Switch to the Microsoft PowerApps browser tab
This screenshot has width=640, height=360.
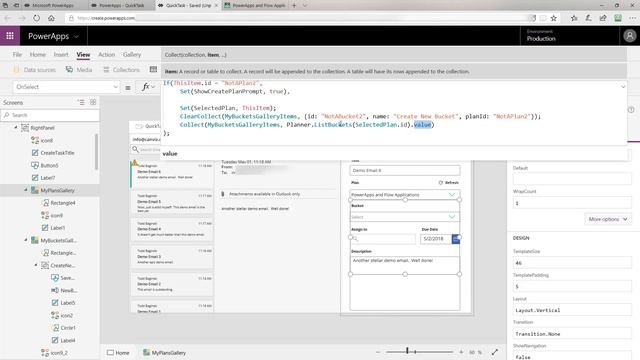pos(52,5)
